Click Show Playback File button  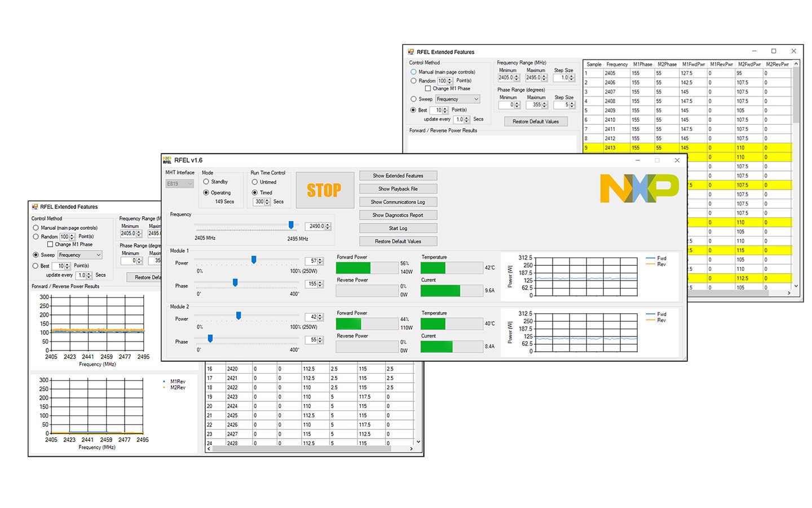click(x=398, y=189)
